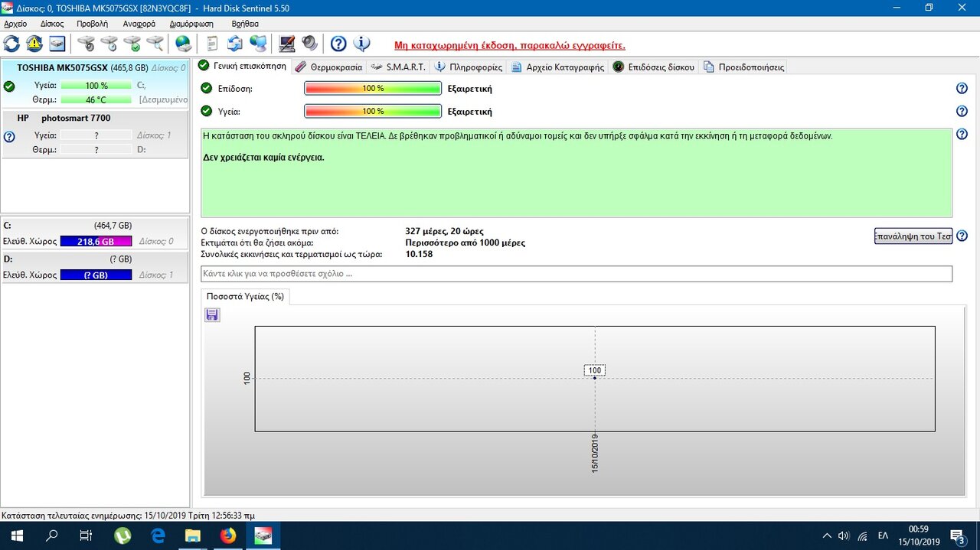980x550 pixels.
Task: Click the '10.158' start/stop count value
Action: pos(419,254)
